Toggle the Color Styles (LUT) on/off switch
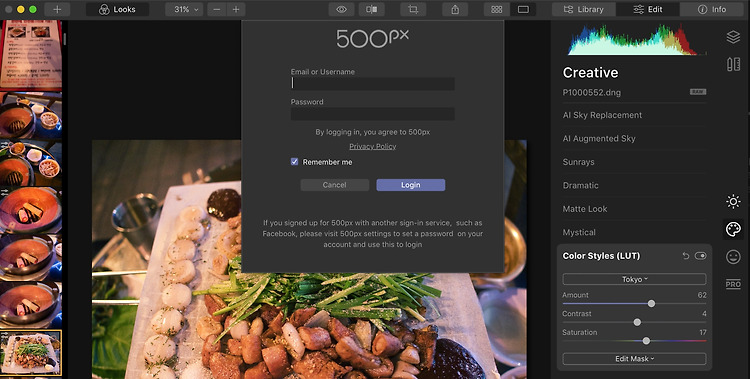Viewport: 750px width, 379px height. point(700,256)
